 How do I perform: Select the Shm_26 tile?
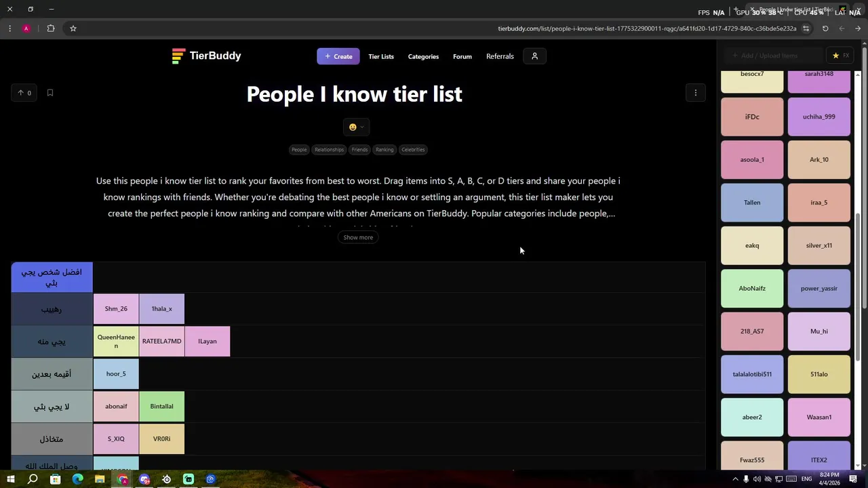[116, 308]
